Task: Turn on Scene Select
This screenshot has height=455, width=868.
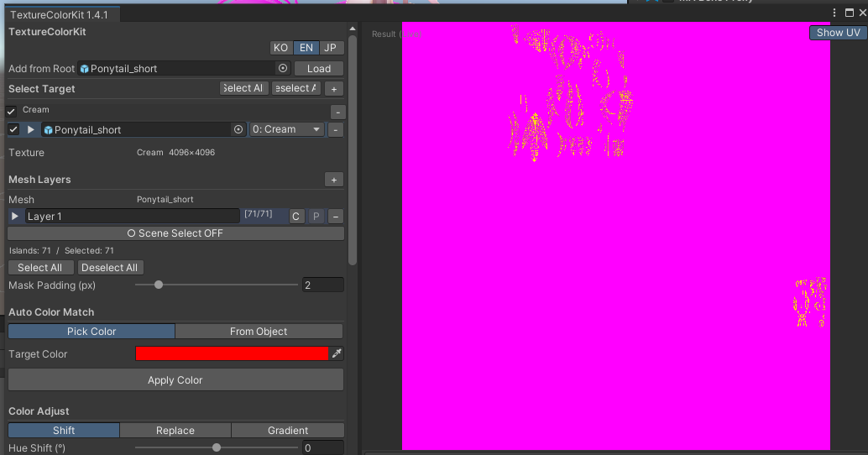Action: point(175,233)
